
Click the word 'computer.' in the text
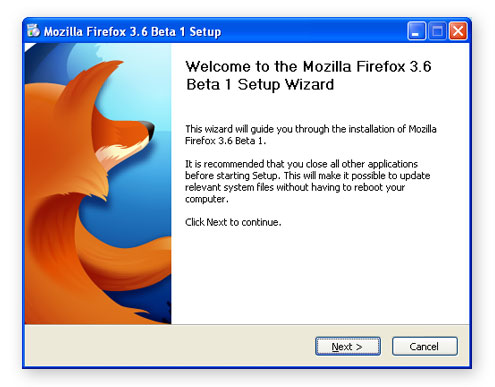[207, 199]
